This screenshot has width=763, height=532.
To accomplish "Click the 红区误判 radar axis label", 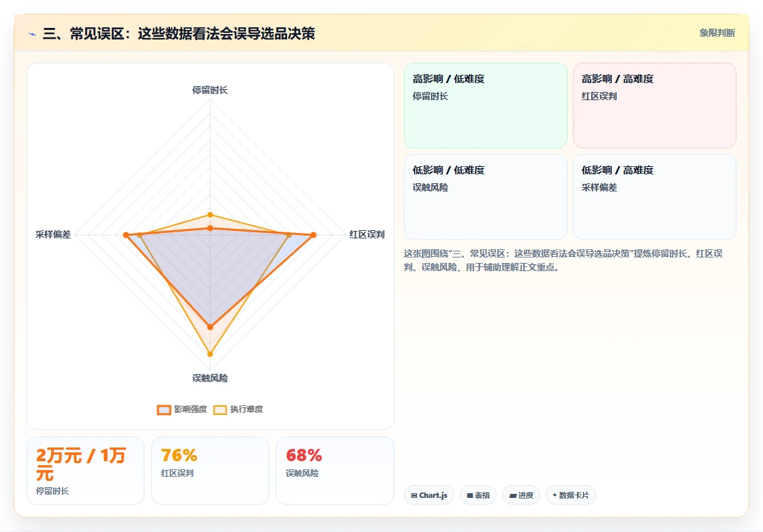I will coord(367,234).
